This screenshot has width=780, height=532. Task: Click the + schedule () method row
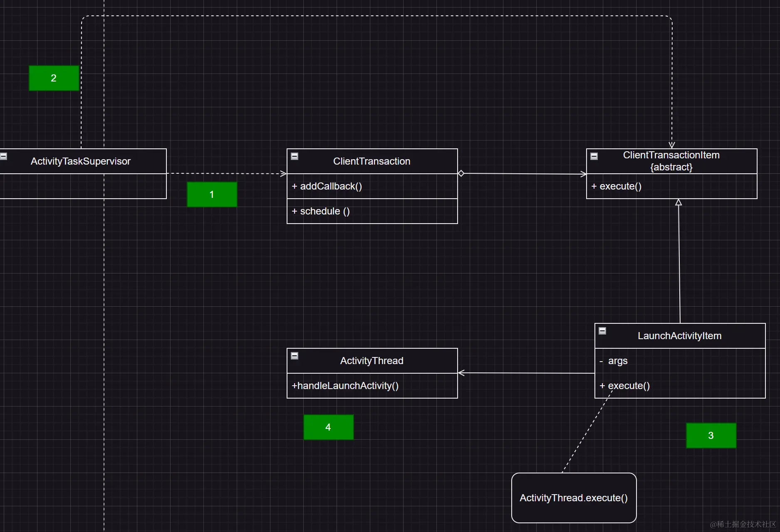372,211
